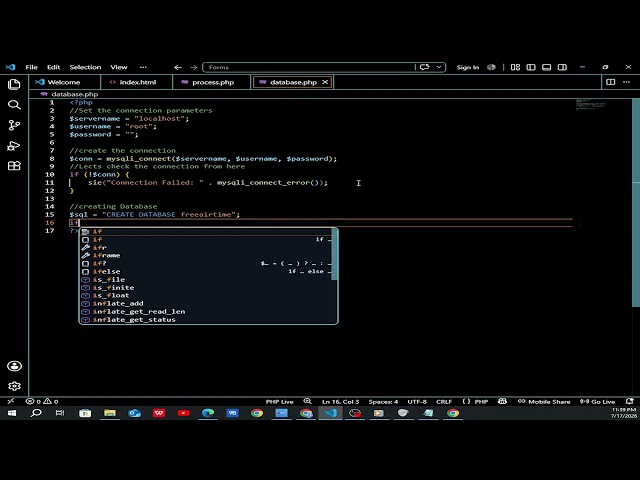Open the Explorer view in activity bar
Viewport: 640px width, 480px height.
coord(14,84)
